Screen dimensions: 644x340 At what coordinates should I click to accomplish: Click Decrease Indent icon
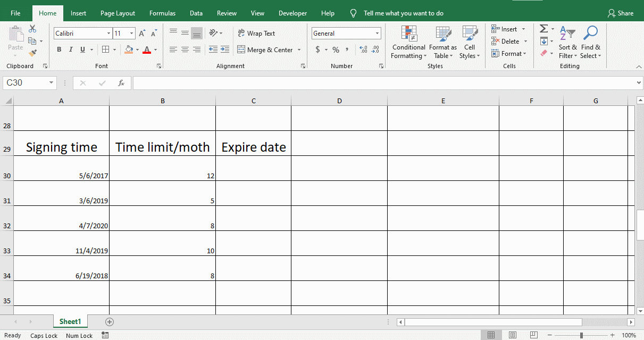[x=213, y=49]
